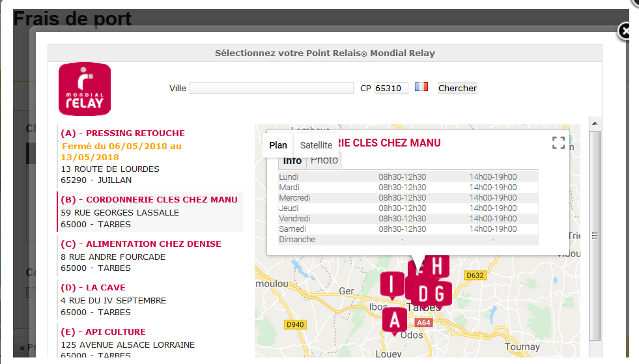Viewport: 639px width, 364px height.
Task: Click the French flag country selector
Action: 421,87
